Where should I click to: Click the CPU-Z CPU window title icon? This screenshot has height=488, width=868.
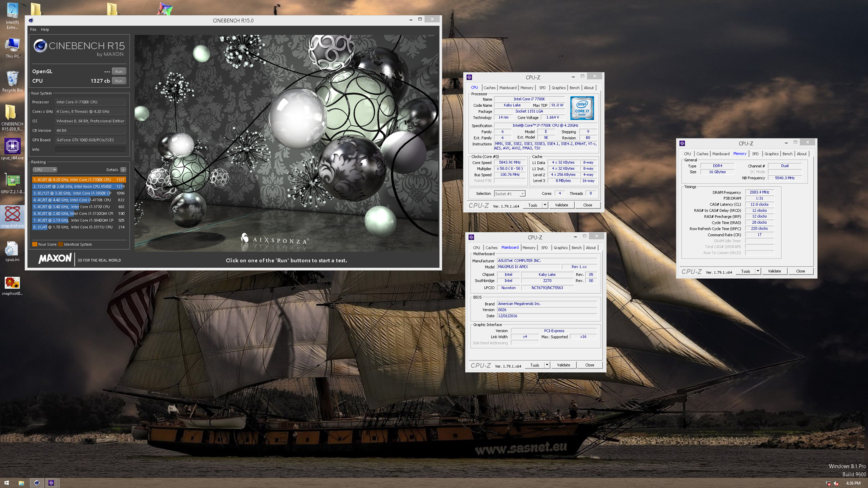tap(469, 77)
